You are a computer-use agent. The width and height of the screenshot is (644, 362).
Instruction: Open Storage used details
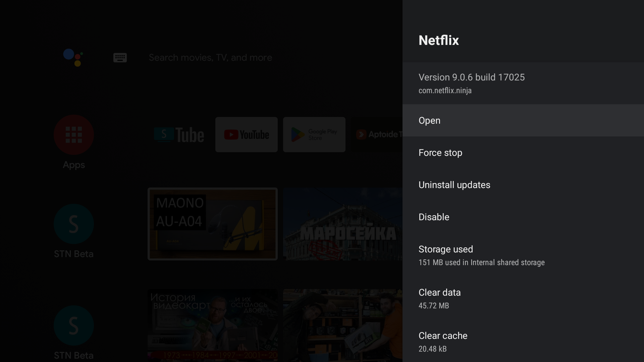tap(523, 255)
